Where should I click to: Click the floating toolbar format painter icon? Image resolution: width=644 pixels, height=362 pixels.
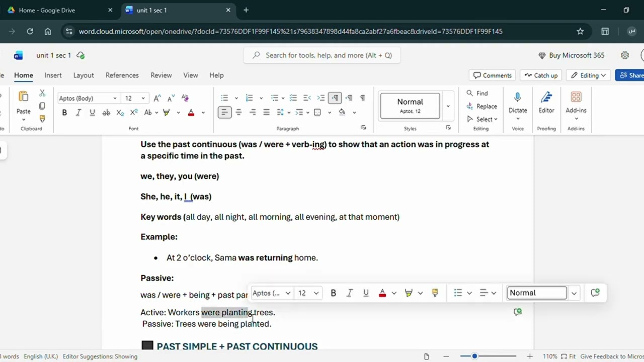pyautogui.click(x=435, y=293)
